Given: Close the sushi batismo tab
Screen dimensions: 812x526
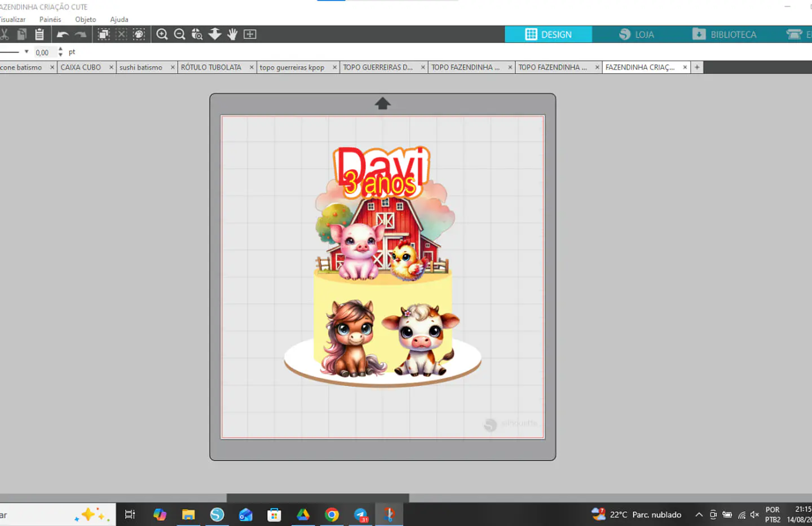Looking at the screenshot, I should tap(173, 67).
